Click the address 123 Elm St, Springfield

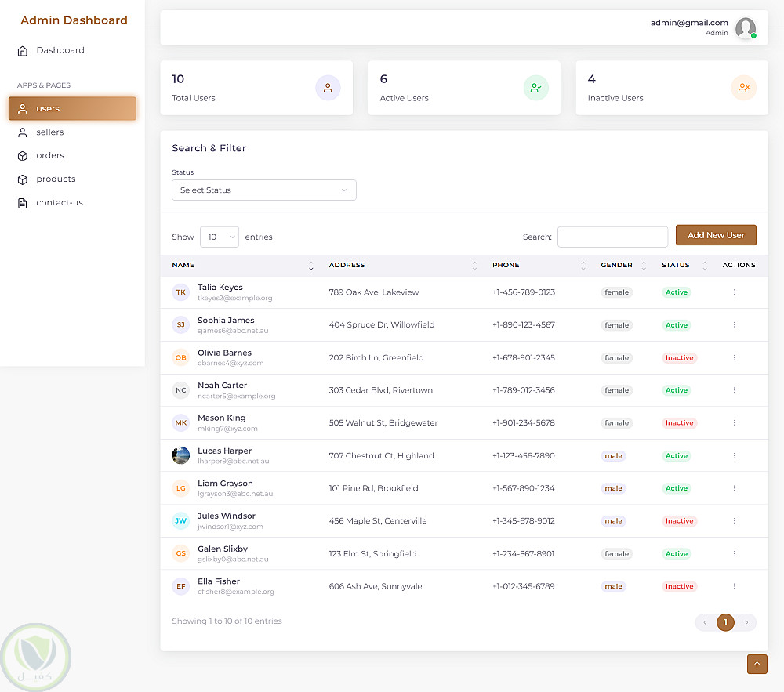[373, 553]
